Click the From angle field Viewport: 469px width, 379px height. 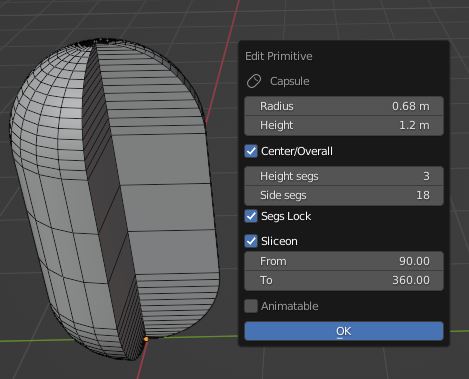(344, 261)
